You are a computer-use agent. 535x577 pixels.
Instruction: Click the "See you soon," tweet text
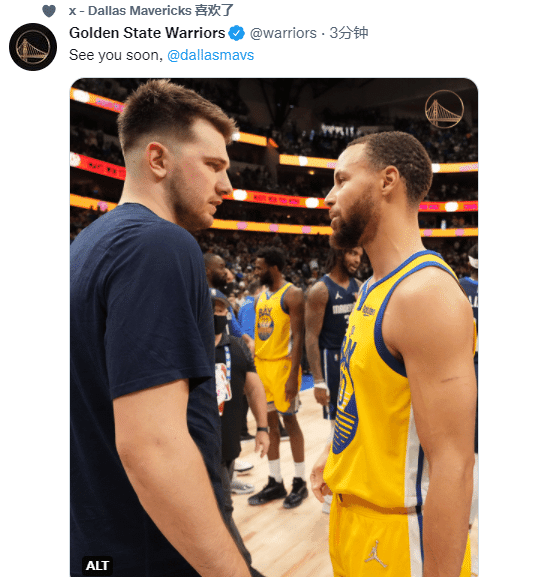click(x=116, y=55)
